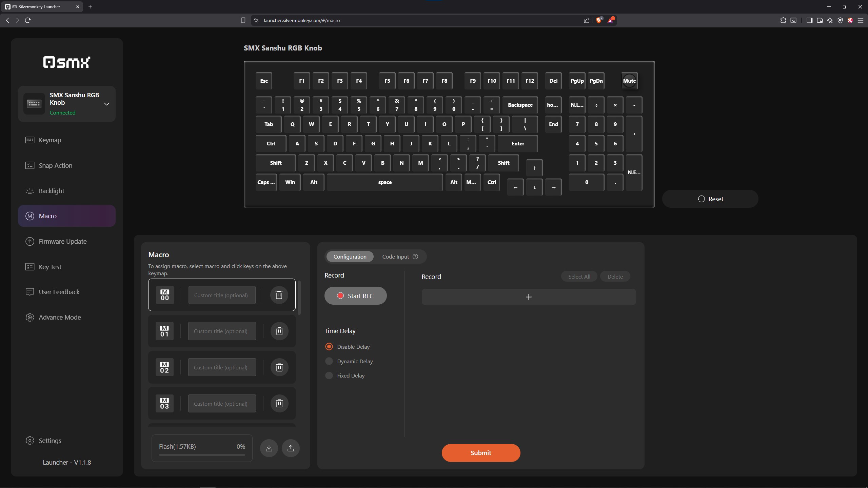Select Disable Delay radio option
The height and width of the screenshot is (488, 868).
(329, 347)
